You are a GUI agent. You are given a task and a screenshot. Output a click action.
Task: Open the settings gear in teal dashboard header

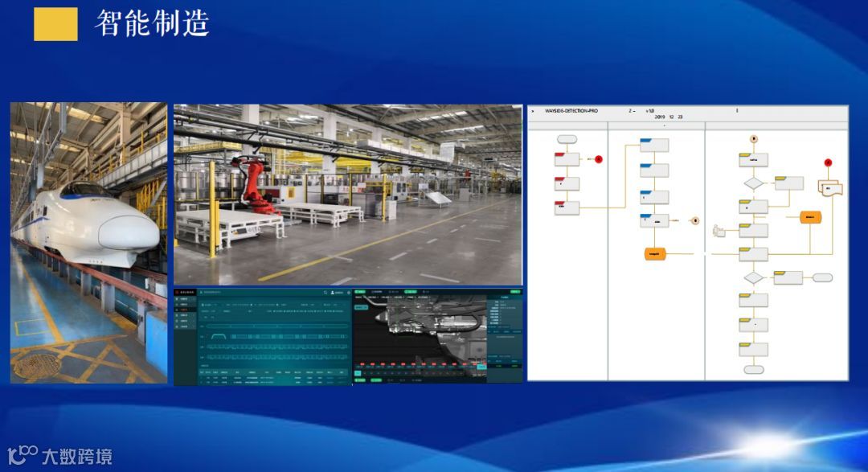tap(349, 293)
